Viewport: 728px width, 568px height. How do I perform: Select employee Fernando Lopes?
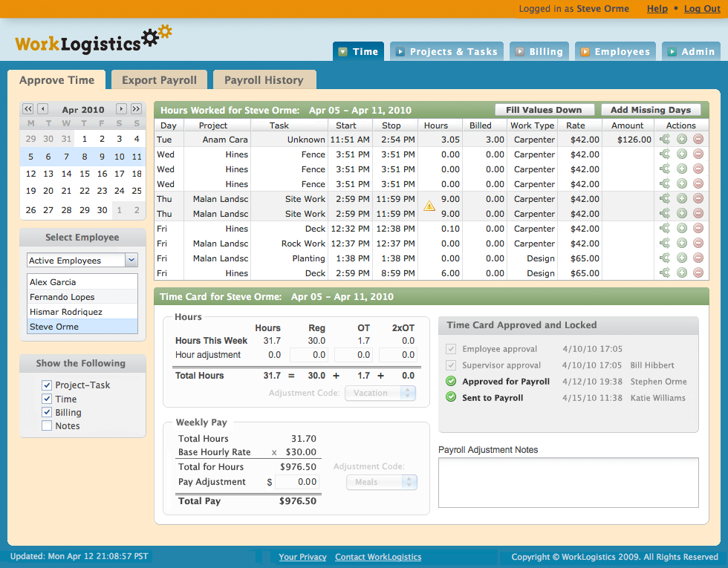coord(82,296)
